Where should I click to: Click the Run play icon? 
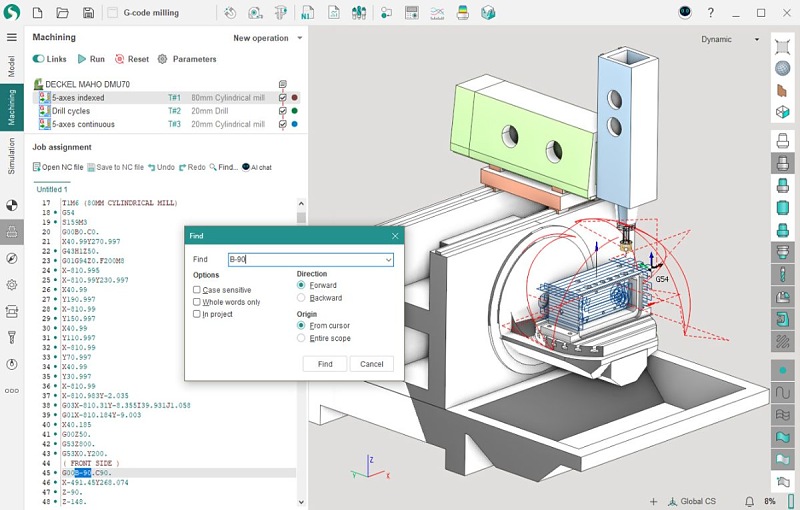[83, 59]
